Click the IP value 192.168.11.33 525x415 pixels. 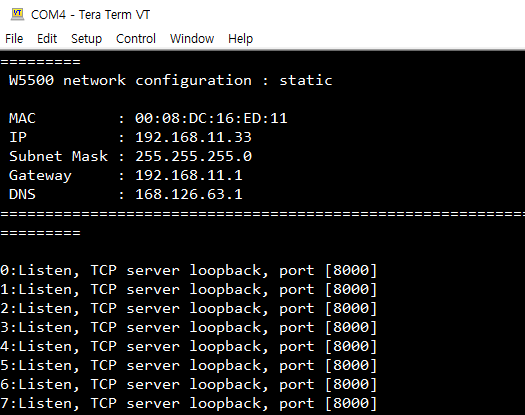(193, 137)
